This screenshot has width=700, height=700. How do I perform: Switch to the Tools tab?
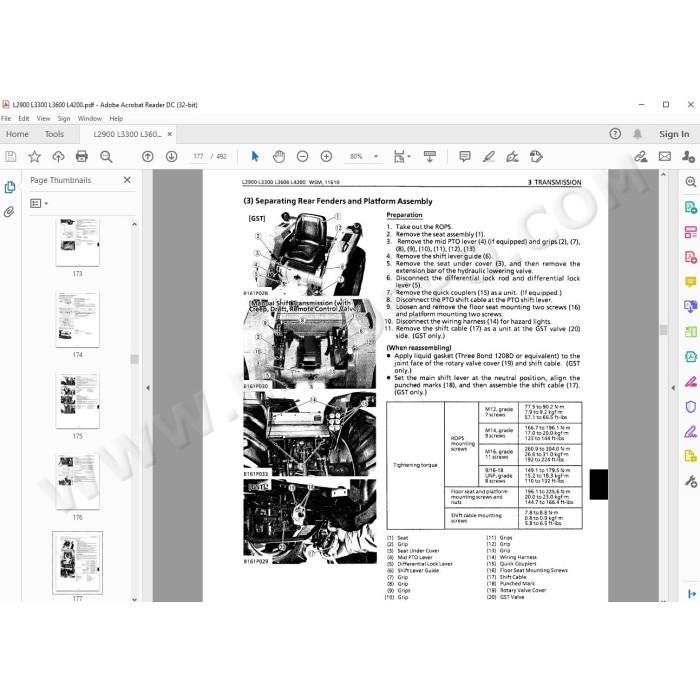[x=54, y=134]
